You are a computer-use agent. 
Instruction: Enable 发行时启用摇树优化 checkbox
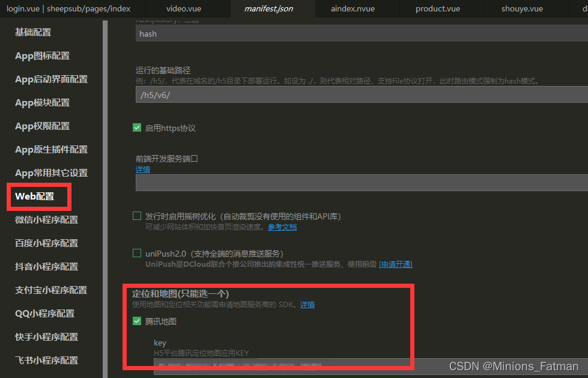tap(137, 216)
